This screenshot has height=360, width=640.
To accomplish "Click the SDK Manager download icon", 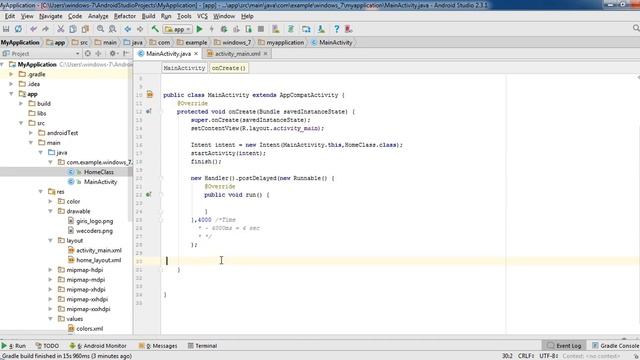I will point(321,29).
